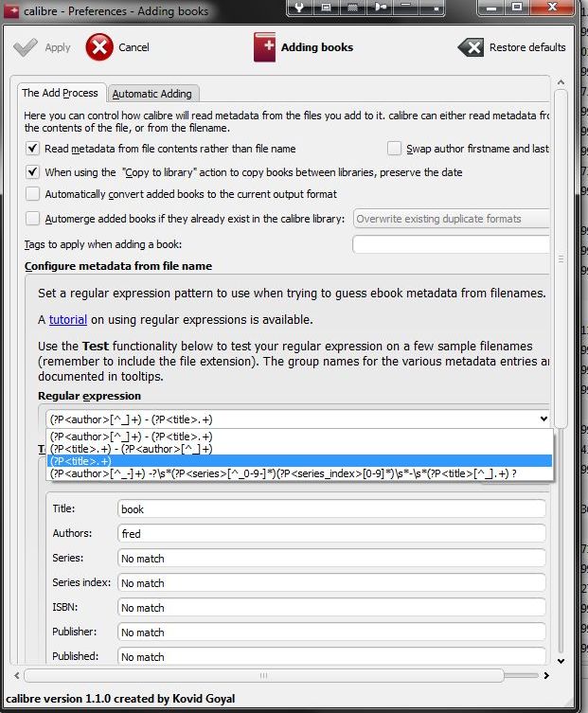This screenshot has height=713, width=588.
Task: Click the Publisher: label
Action: [x=75, y=632]
